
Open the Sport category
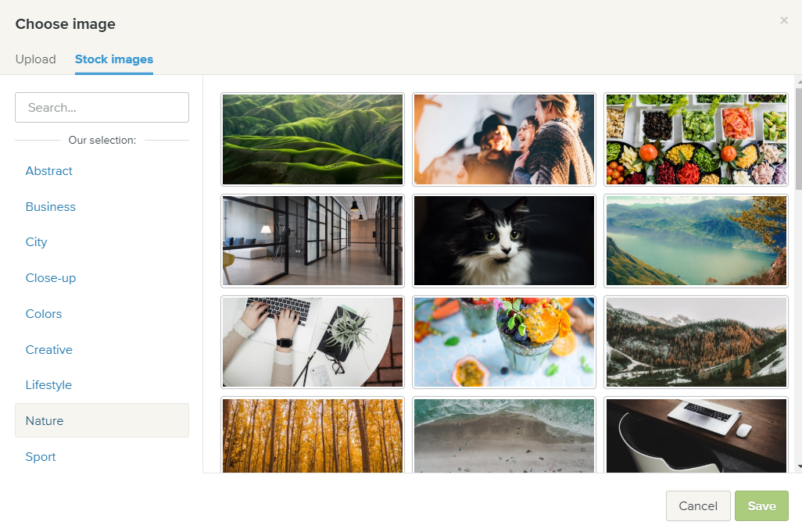(x=41, y=457)
